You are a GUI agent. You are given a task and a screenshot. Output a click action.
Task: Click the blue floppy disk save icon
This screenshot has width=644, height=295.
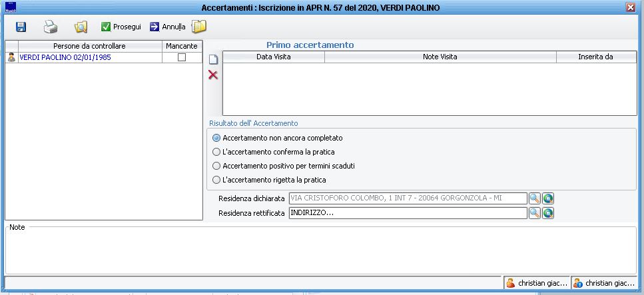[x=21, y=27]
